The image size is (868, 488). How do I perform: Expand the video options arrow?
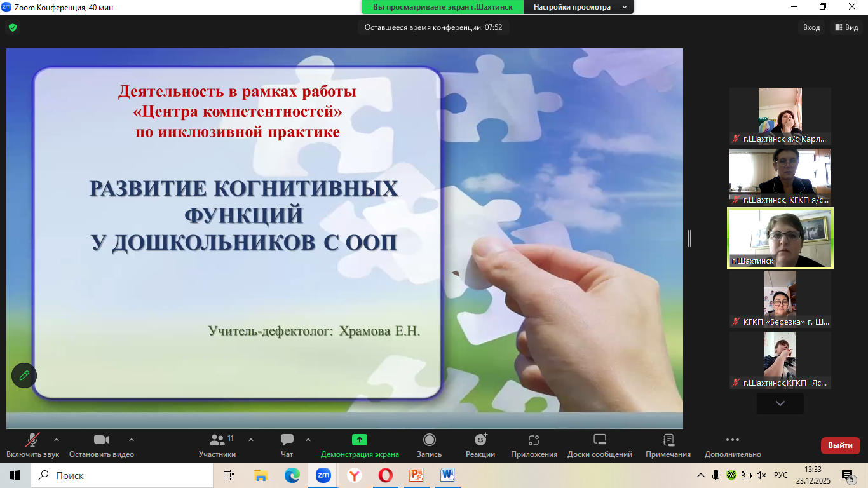click(132, 439)
